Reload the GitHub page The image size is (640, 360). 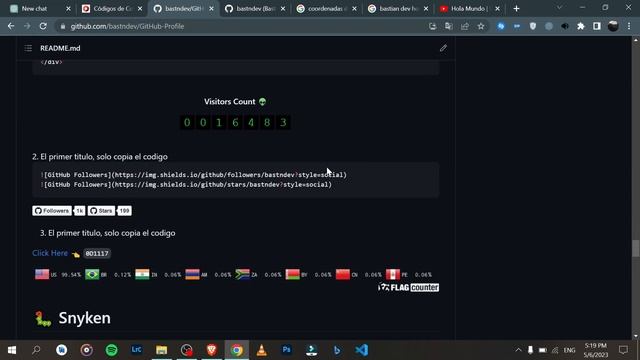pos(43,26)
